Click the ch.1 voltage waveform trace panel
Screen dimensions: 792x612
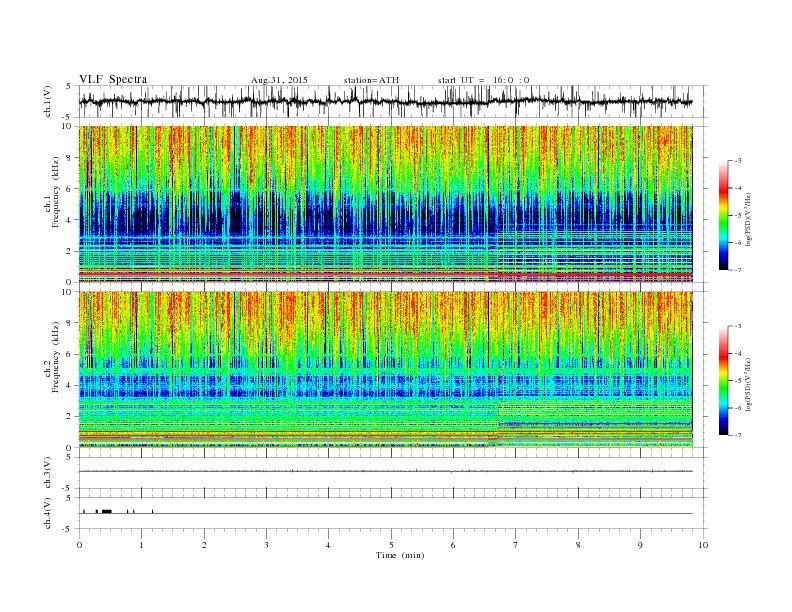point(392,101)
